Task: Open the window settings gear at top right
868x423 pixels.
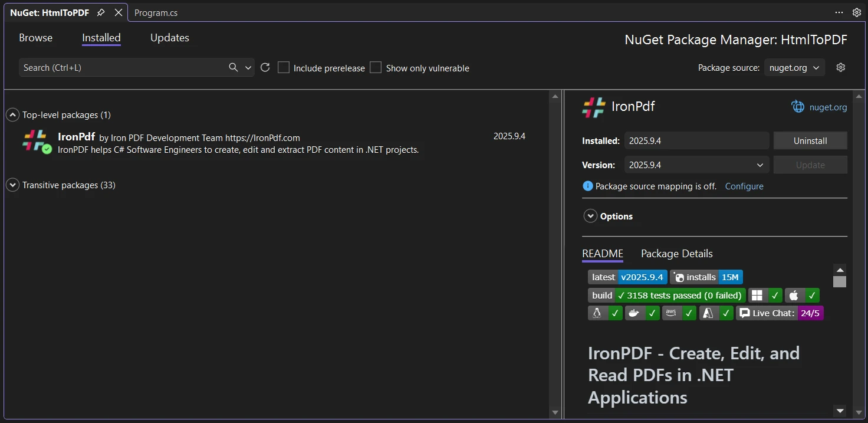Action: tap(857, 12)
